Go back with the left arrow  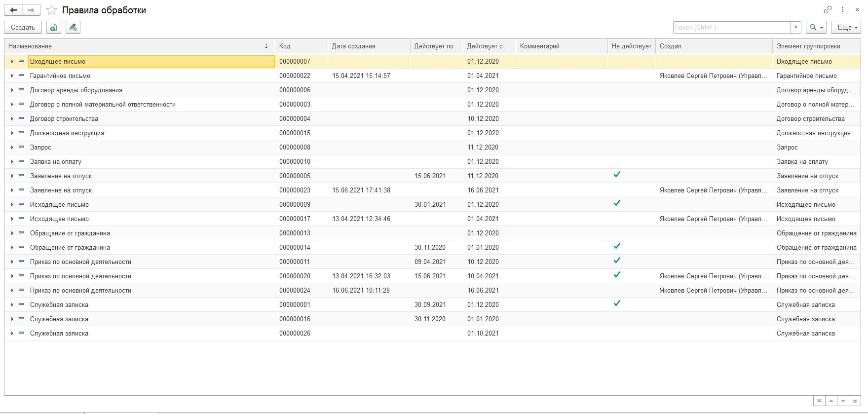13,10
